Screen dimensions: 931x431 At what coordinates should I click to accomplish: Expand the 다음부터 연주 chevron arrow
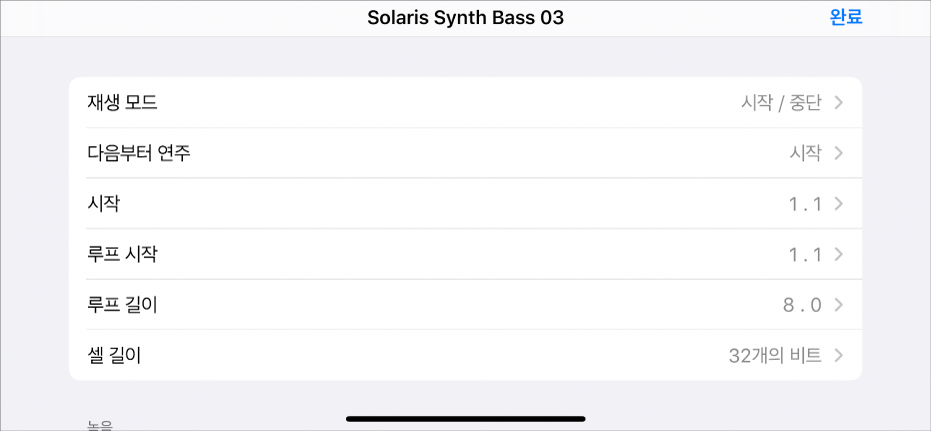tap(839, 153)
